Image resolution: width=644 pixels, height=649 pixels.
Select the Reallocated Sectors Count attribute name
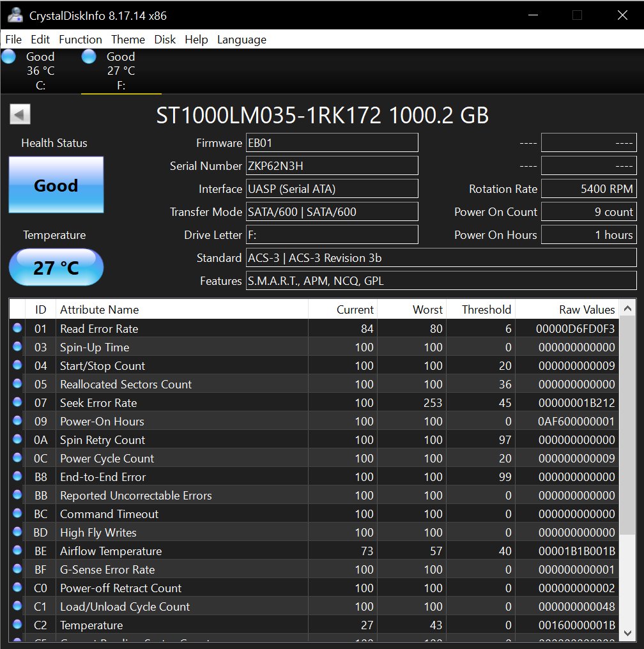point(126,384)
